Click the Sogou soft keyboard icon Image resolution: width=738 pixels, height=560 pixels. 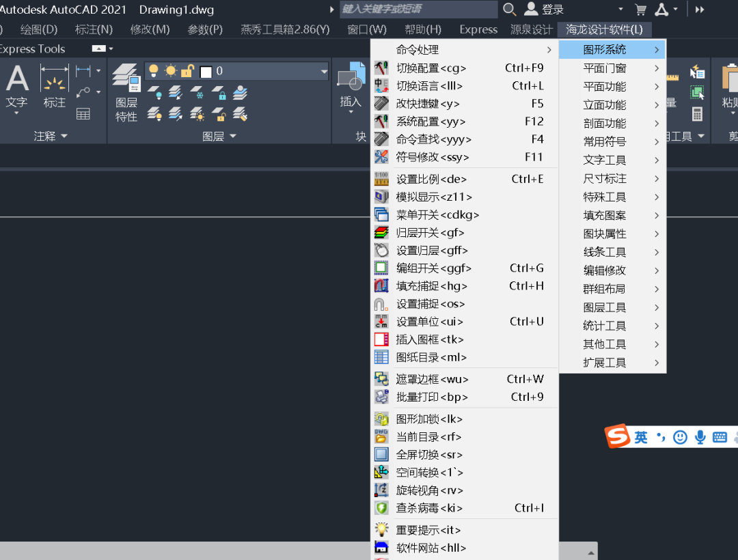720,438
